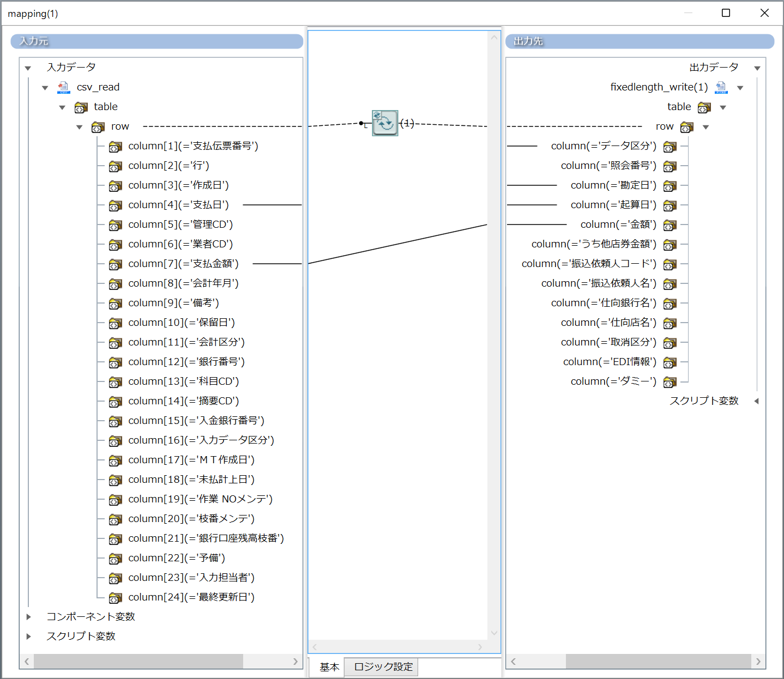Click icon for output column データ区分

coord(670,147)
